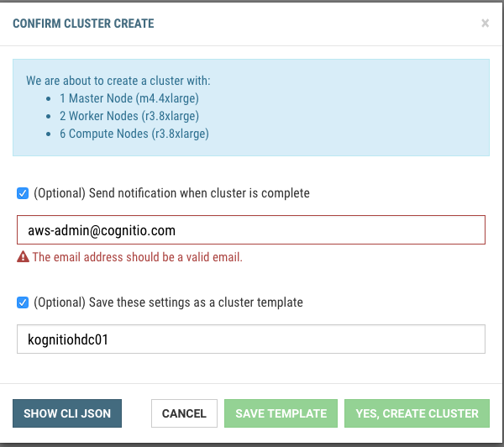Click the invalid email error message
Screen dimensions: 504x447
(137, 257)
